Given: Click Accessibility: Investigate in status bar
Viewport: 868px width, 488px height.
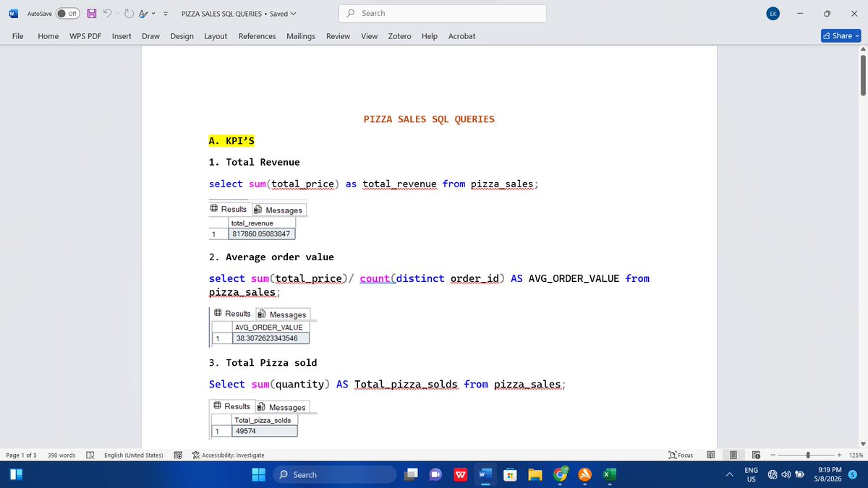Looking at the screenshot, I should 229,455.
